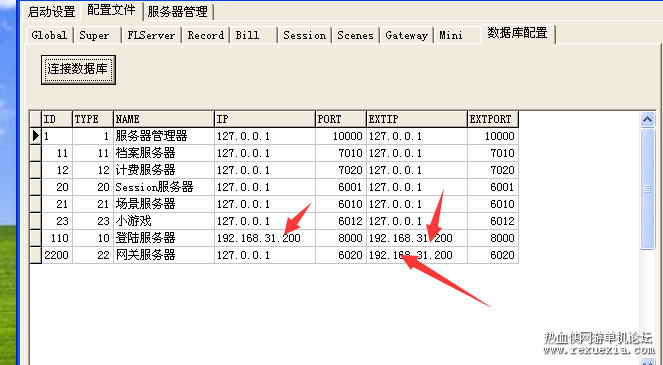Click ID cell 2200 in grid
Viewport: 663px width, 365px height.
click(57, 255)
